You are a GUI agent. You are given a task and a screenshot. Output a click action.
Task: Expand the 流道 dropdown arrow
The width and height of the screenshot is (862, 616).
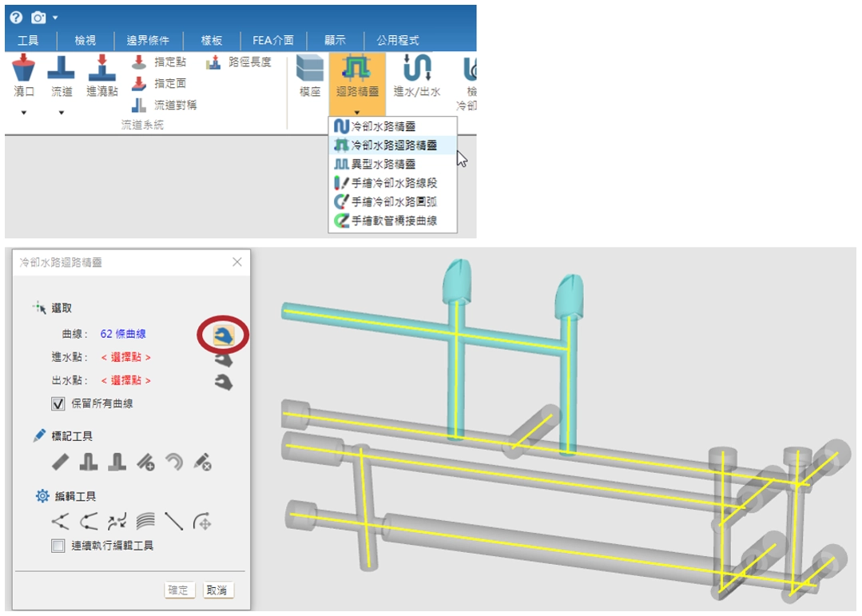coord(62,113)
